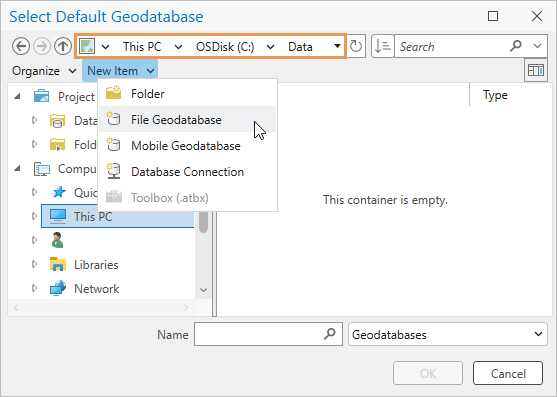Screen dimensions: 557x397
Task: Click the project icon in the path bar
Action: click(87, 46)
